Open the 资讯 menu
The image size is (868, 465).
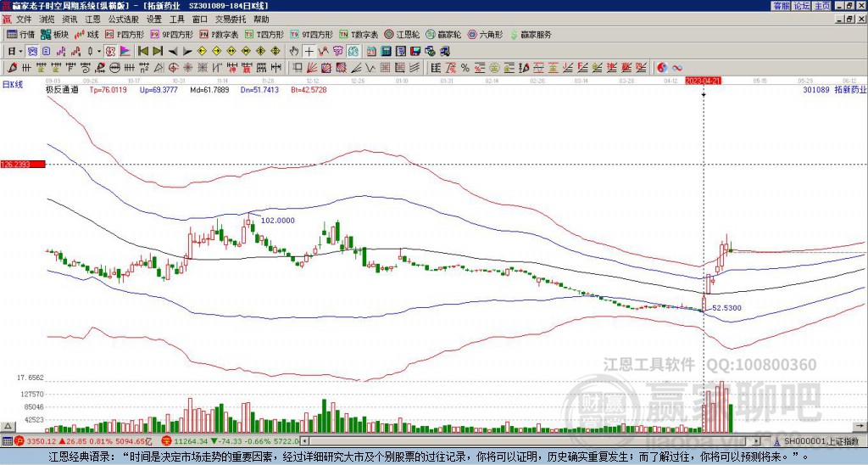coord(70,20)
